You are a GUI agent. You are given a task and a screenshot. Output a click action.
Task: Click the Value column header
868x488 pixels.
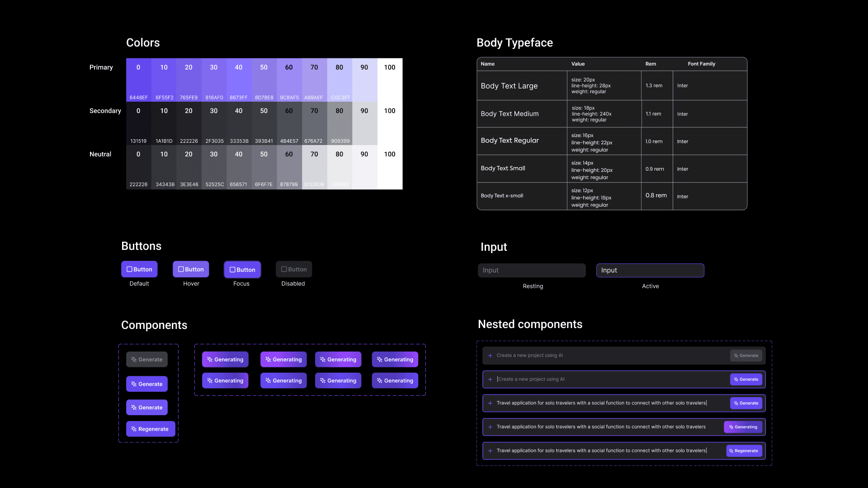[x=578, y=64]
